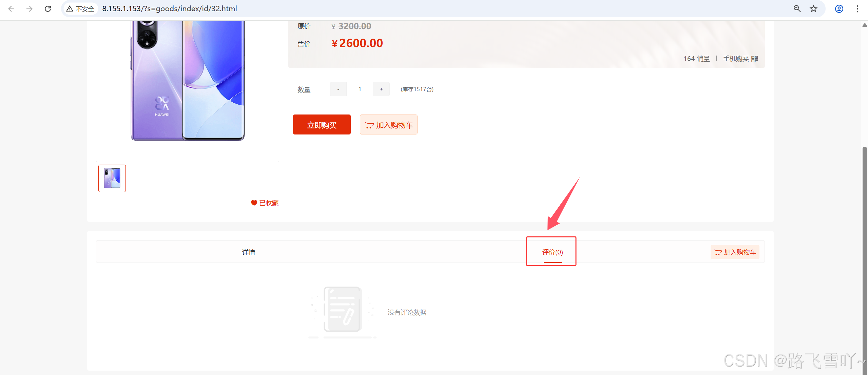Click the browser forward arrow
Viewport: 868px width, 375px height.
click(30, 9)
